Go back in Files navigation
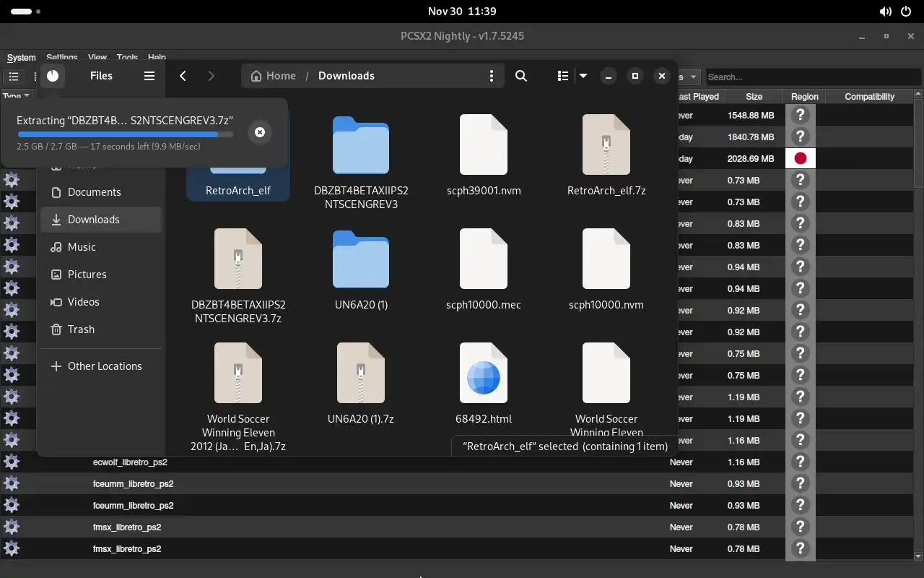The image size is (924, 578). coord(183,76)
